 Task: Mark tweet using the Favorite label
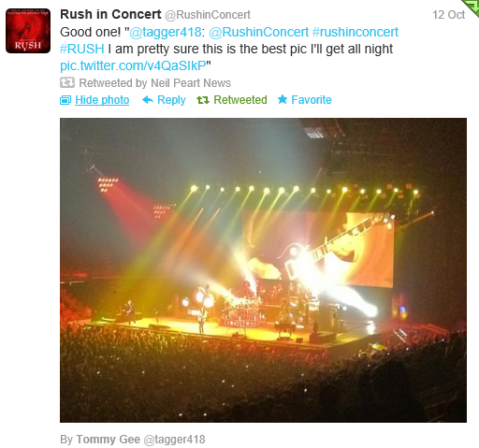coord(312,100)
